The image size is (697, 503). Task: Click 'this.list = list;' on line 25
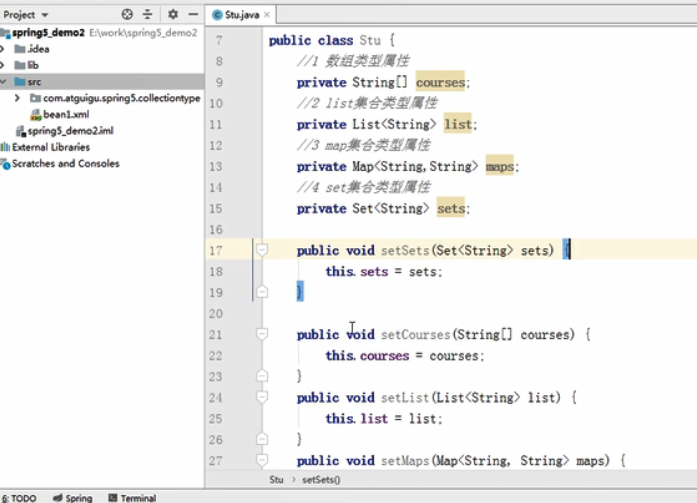pos(384,419)
